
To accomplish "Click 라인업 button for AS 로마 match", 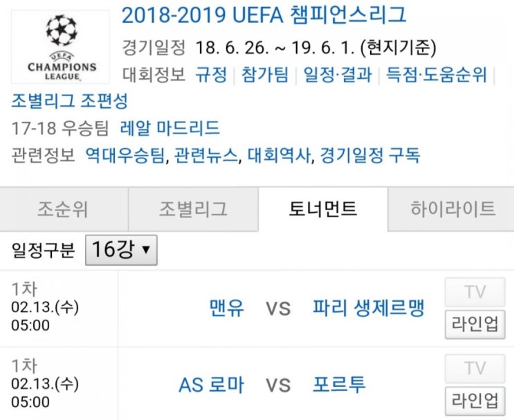I will tap(475, 401).
